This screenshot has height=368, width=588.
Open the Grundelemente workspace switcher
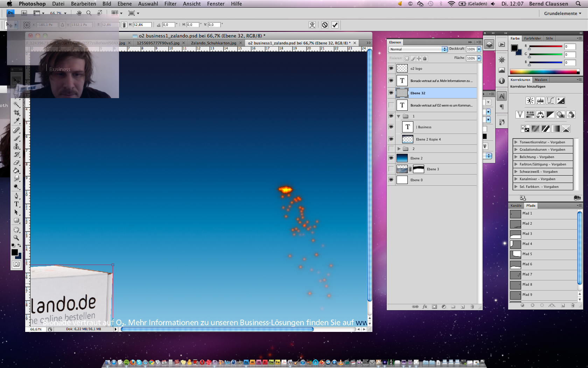(x=562, y=14)
